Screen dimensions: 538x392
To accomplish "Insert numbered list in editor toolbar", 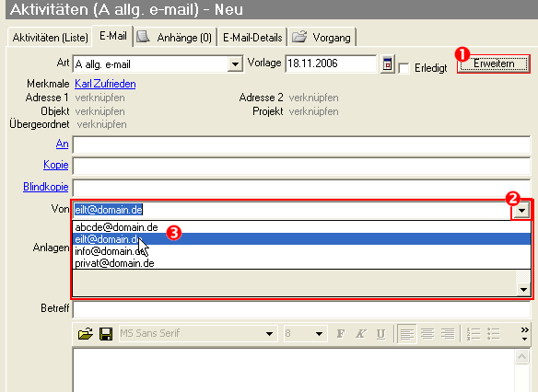I will [474, 333].
